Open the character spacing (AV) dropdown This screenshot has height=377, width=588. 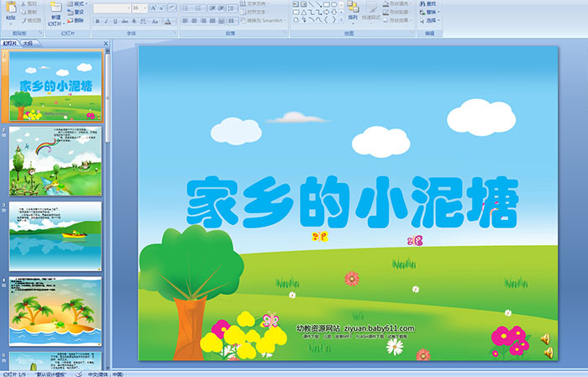[144, 21]
